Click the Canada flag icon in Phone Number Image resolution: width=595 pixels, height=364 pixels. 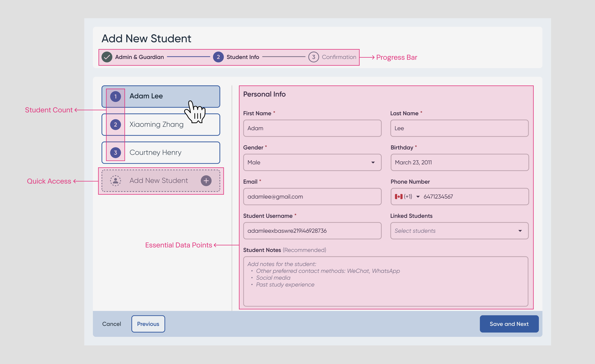398,197
